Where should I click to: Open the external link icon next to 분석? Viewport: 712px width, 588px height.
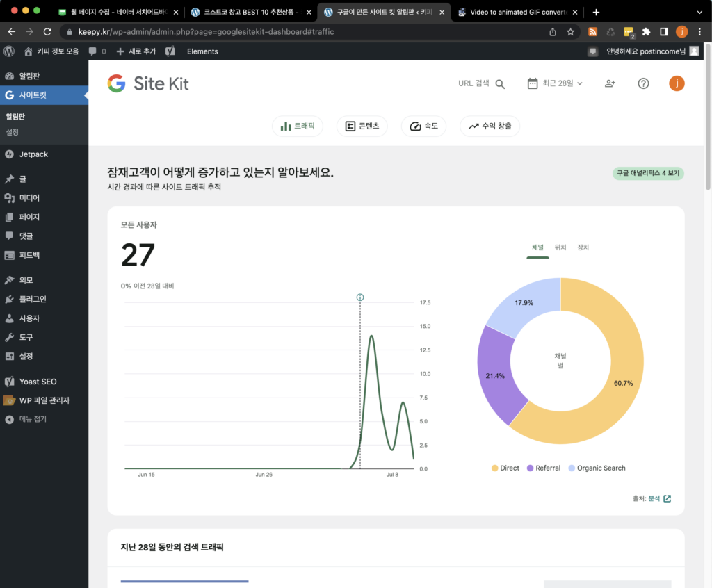click(667, 498)
